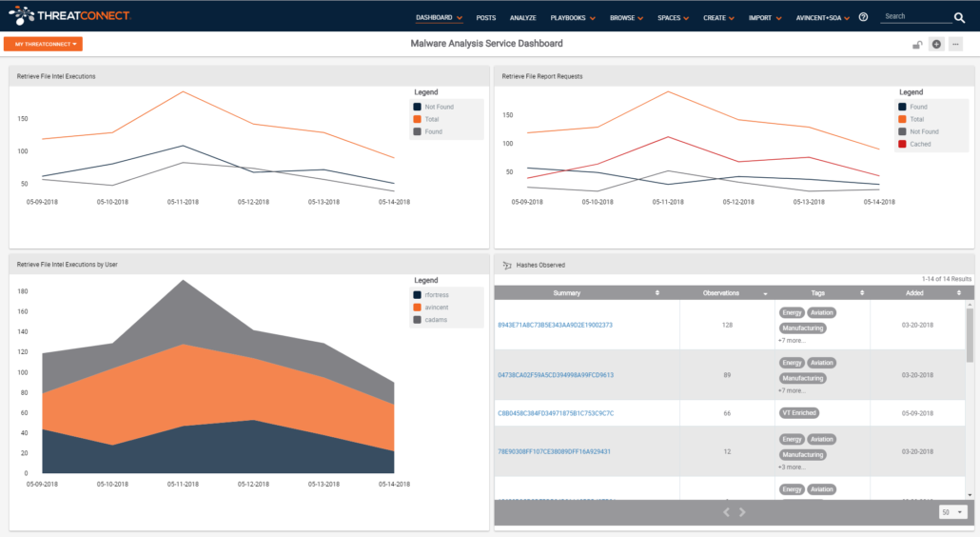Toggle rfortress series in user legend

(431, 295)
